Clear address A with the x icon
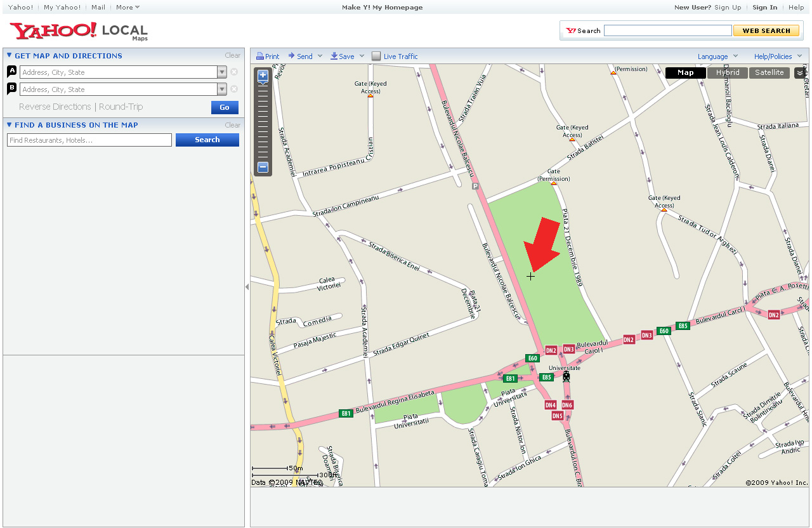 click(234, 72)
